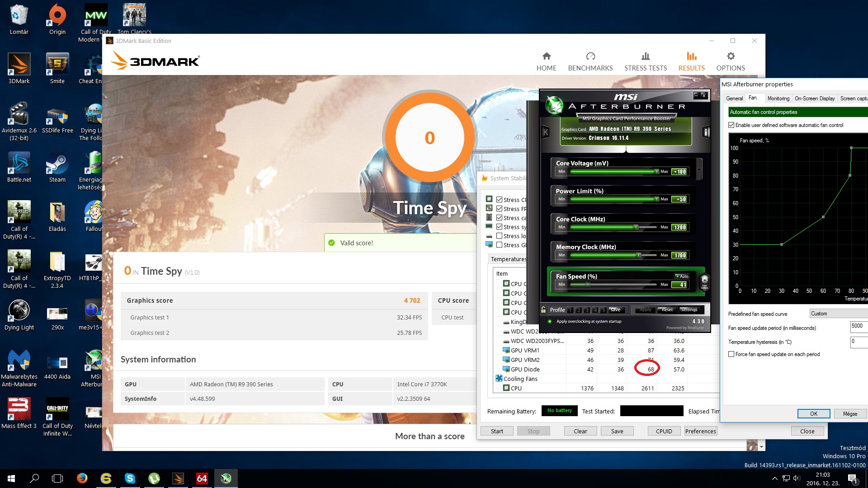Open the Mass Effect 3 shortcut

tap(19, 413)
